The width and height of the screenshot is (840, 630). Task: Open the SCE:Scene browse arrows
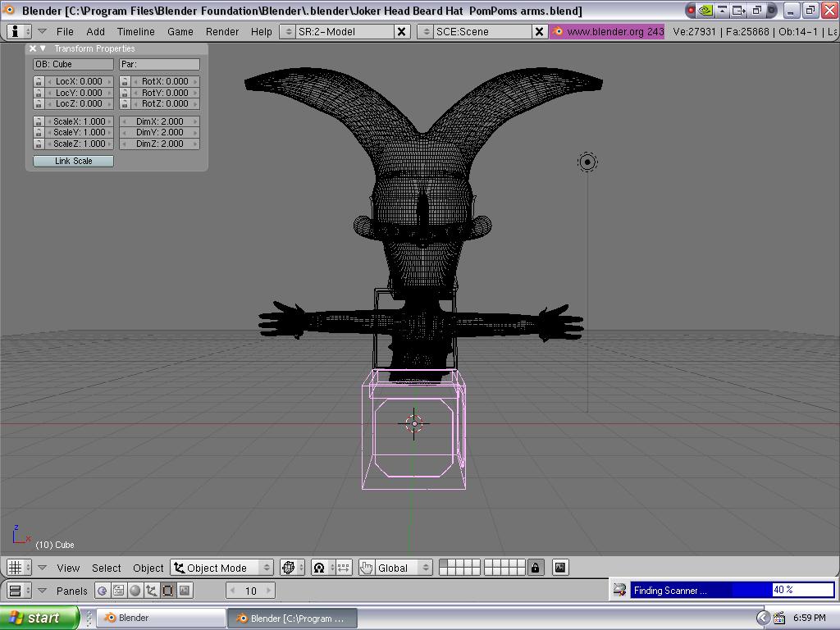pyautogui.click(x=426, y=32)
